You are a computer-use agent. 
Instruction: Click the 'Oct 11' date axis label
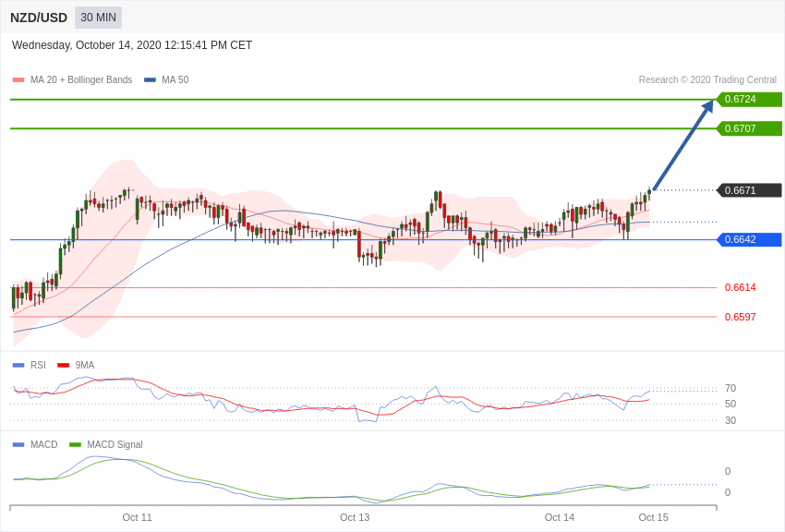(138, 517)
